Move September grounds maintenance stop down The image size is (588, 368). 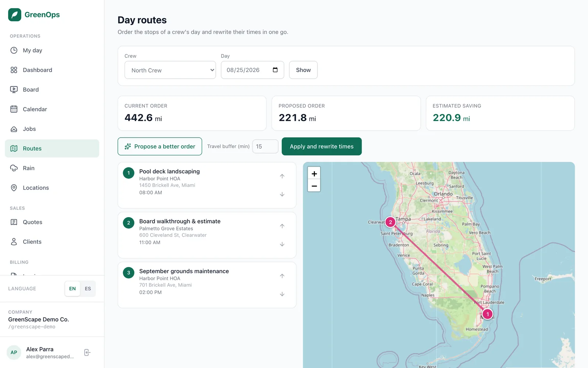point(282,294)
